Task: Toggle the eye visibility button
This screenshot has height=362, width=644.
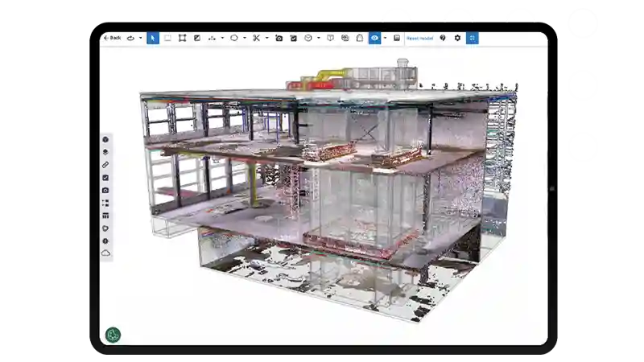Action: point(374,38)
